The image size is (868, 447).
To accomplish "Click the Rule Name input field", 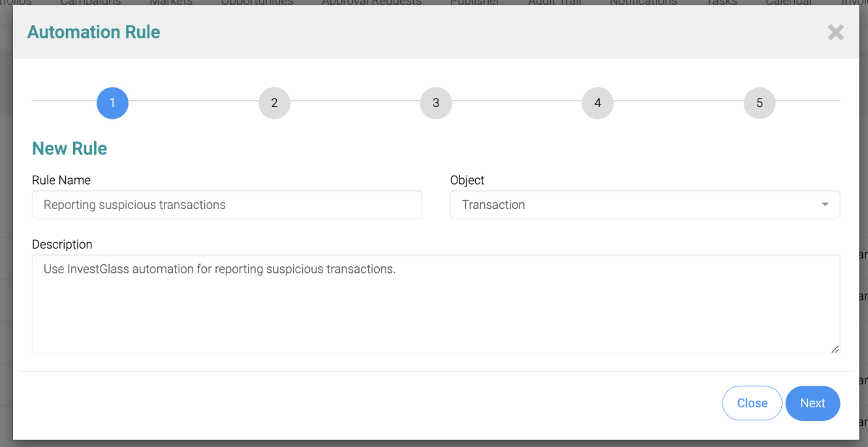I will [226, 204].
